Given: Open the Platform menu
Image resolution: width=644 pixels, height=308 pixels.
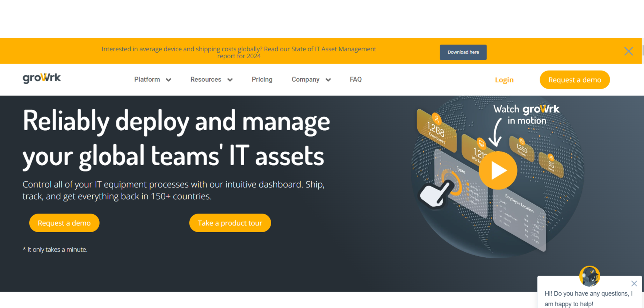Looking at the screenshot, I should pyautogui.click(x=147, y=79).
